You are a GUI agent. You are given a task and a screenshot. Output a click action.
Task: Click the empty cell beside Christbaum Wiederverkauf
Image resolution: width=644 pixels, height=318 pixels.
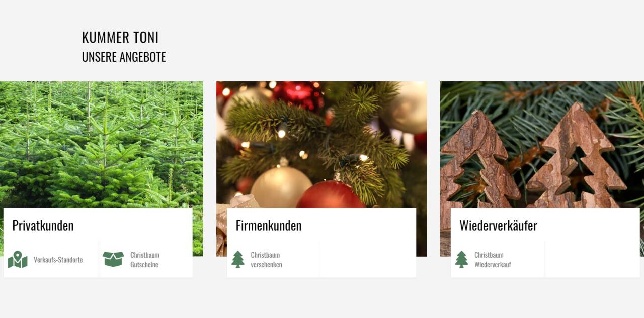tap(592, 259)
